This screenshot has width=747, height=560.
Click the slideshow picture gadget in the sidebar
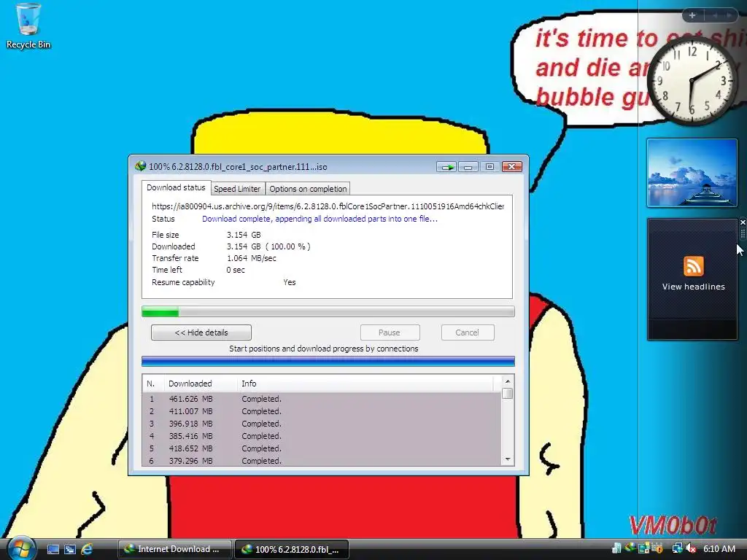point(692,173)
